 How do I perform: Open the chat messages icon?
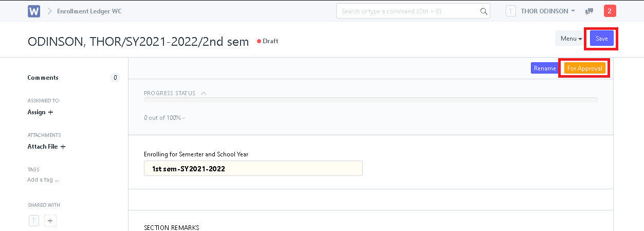(590, 11)
